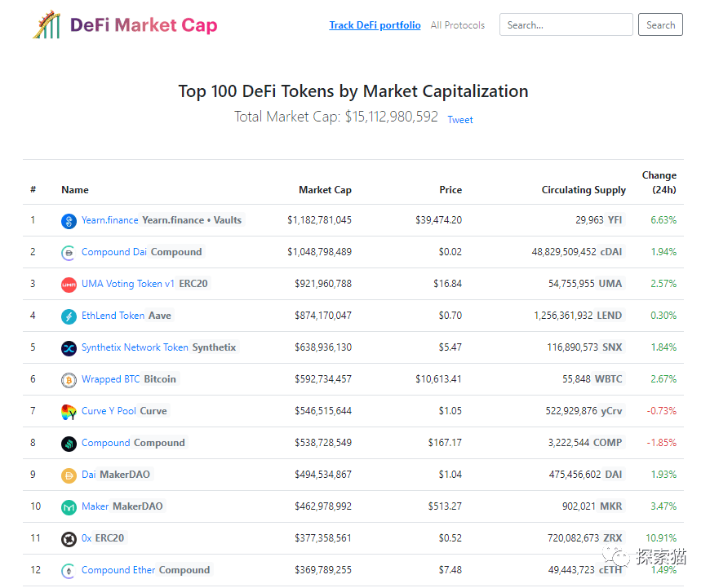Open the Maker token link
This screenshot has height=588, width=710.
coord(95,506)
